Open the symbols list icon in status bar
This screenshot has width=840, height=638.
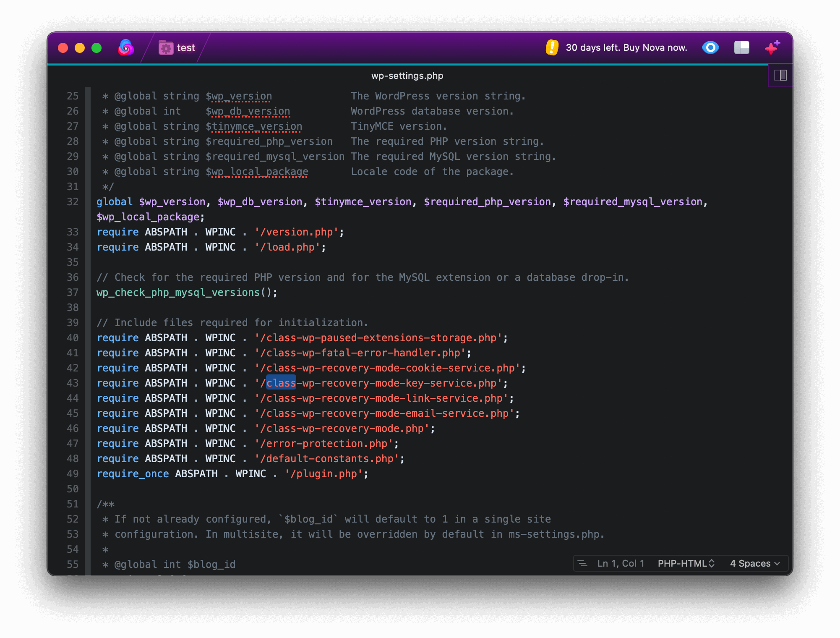click(582, 563)
